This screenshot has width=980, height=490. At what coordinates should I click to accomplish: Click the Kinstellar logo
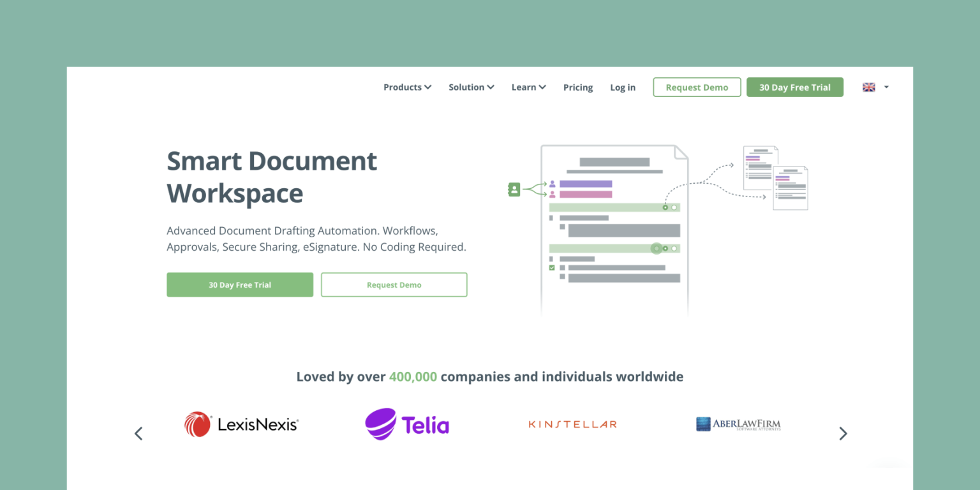click(572, 424)
